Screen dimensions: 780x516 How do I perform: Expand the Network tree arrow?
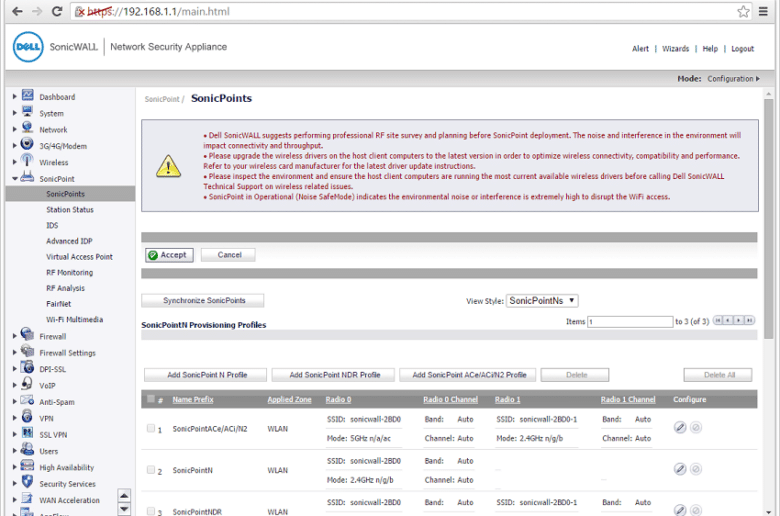(x=14, y=129)
